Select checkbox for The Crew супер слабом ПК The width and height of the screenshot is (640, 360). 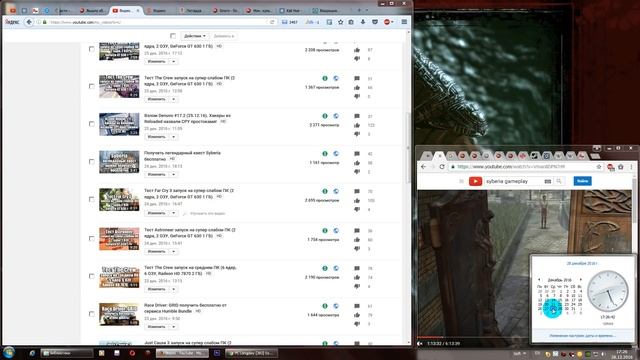pyautogui.click(x=91, y=86)
